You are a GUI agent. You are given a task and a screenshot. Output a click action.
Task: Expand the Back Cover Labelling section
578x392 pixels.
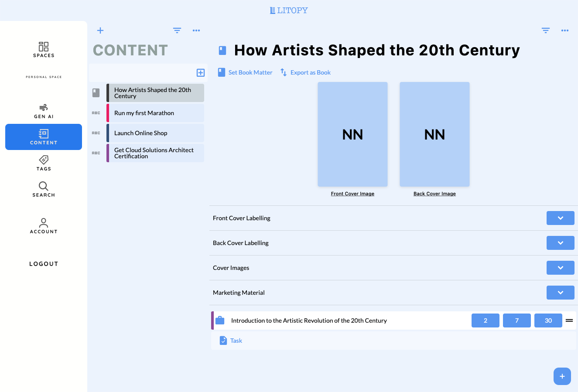pyautogui.click(x=560, y=243)
